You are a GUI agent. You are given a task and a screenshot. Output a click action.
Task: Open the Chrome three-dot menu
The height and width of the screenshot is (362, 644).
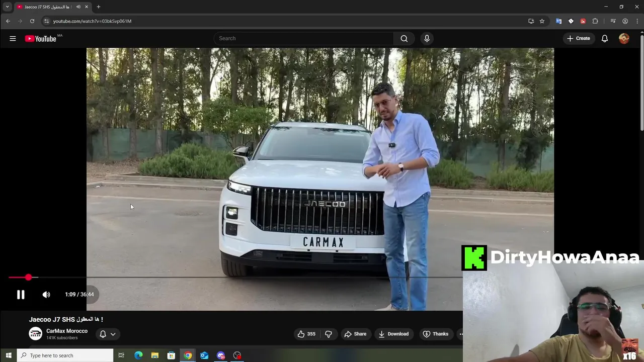click(637, 21)
